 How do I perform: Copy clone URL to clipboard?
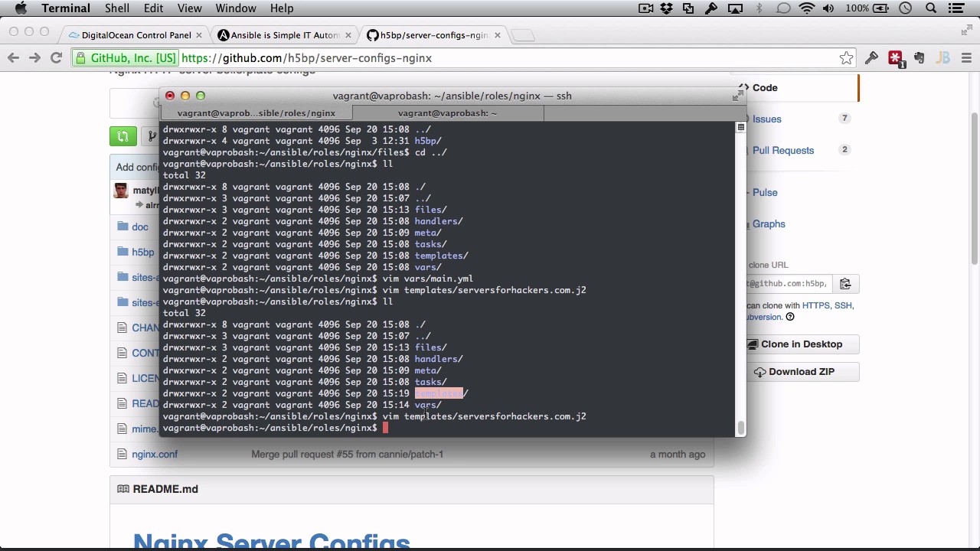[845, 284]
